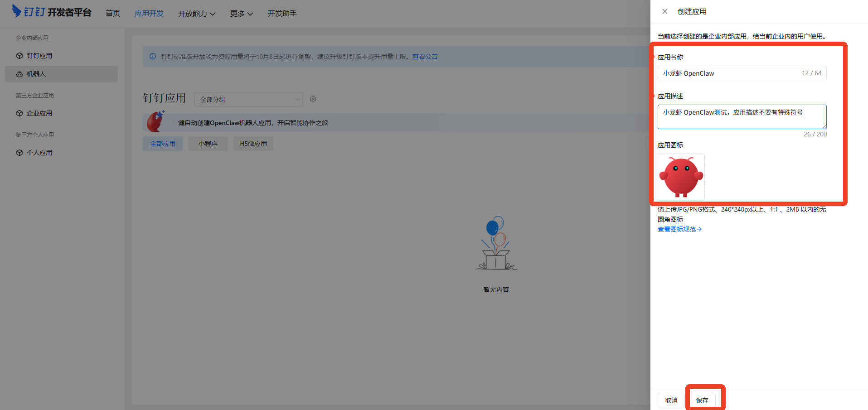The width and height of the screenshot is (868, 410).
Task: Expand the 全部分组 group dropdown
Action: 248,99
